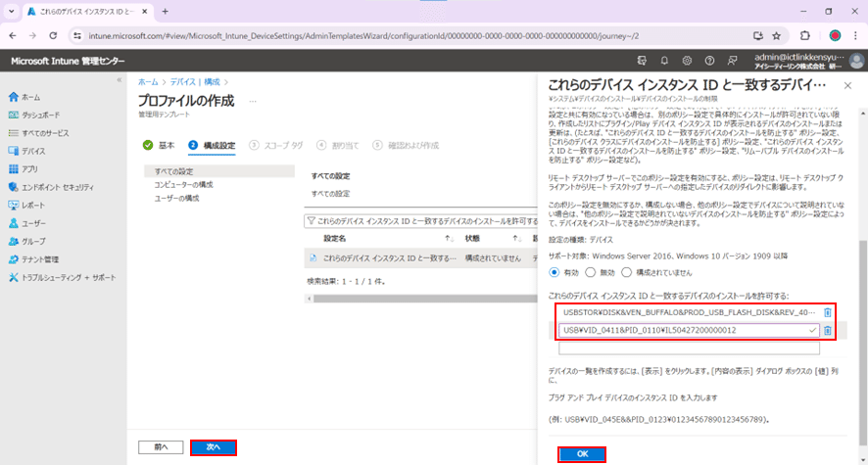868x465 pixels.
Task: Click the empty new instance ID field
Action: 689,349
